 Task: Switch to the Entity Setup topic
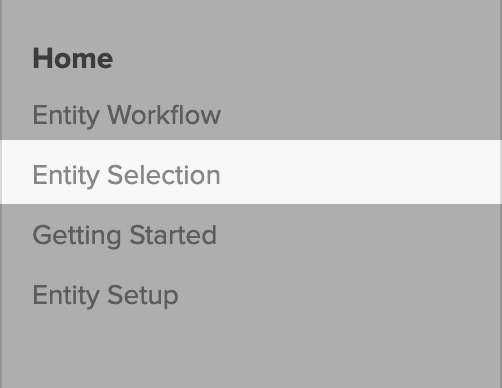105,296
